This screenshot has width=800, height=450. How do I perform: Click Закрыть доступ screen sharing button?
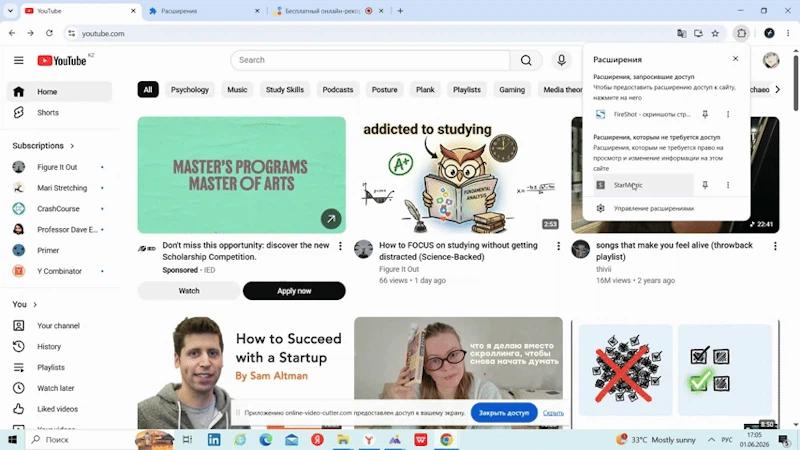[x=504, y=413]
